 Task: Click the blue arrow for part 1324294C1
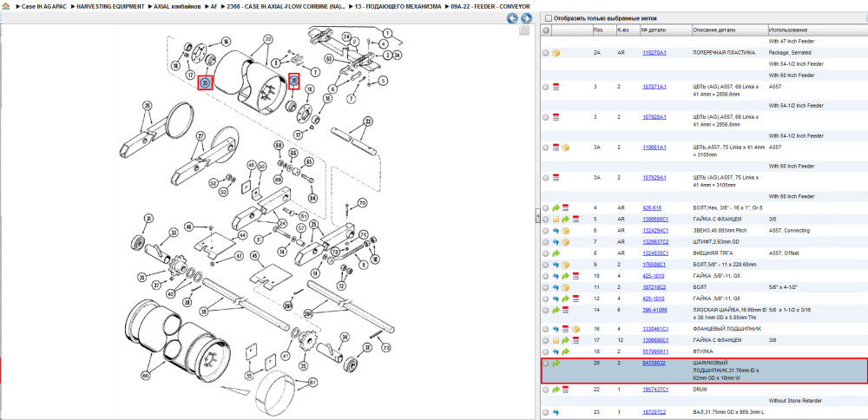[x=556, y=230]
